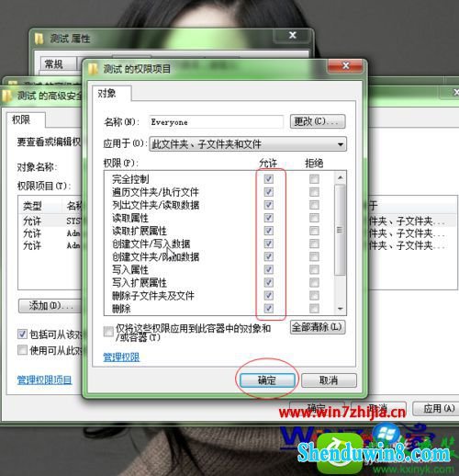Open the 应用于 dropdown list
459x476 pixels.
pyautogui.click(x=248, y=144)
